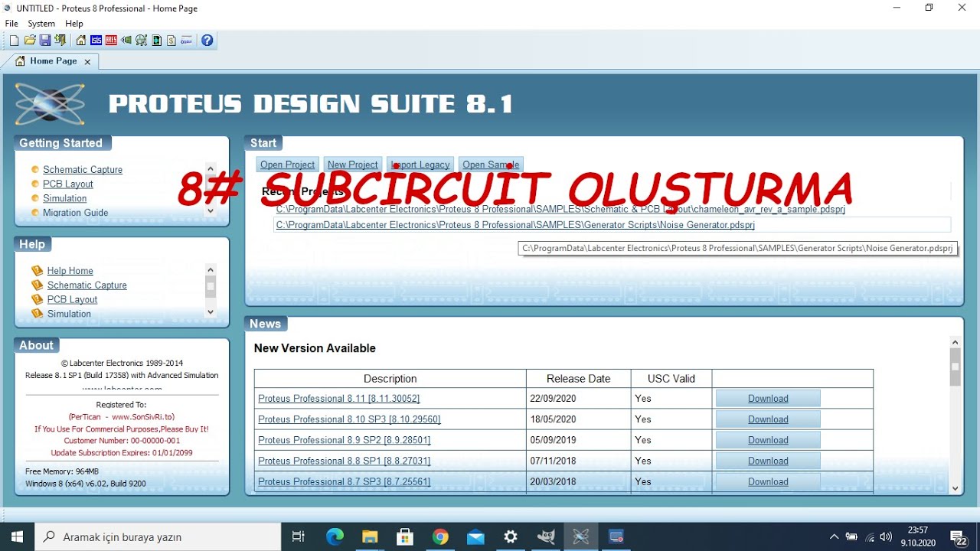Click Download for Proteus 8.8 SP1
The image size is (980, 551).
click(768, 461)
